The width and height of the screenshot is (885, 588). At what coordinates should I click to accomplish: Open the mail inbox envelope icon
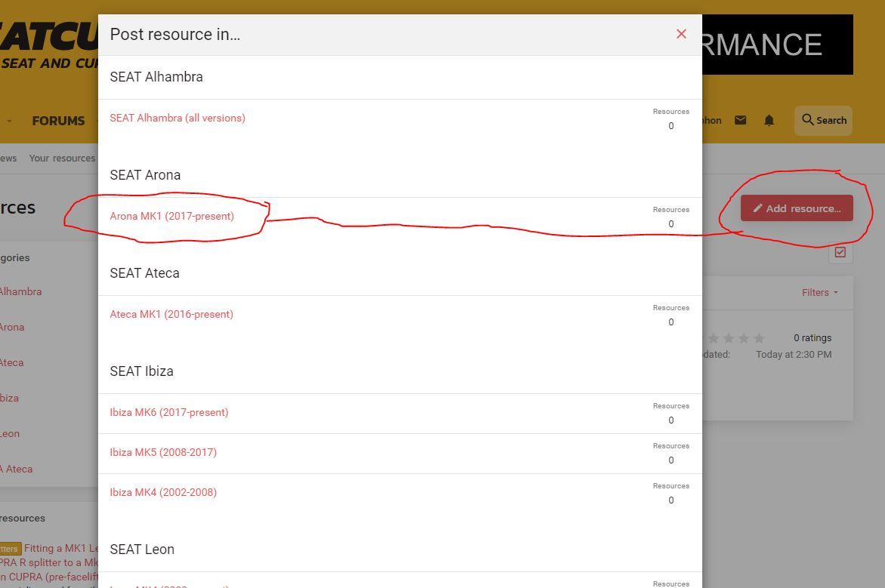(740, 120)
